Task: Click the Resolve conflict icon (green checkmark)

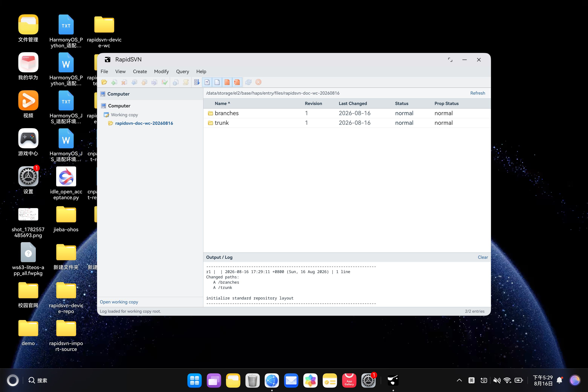Action: [164, 82]
